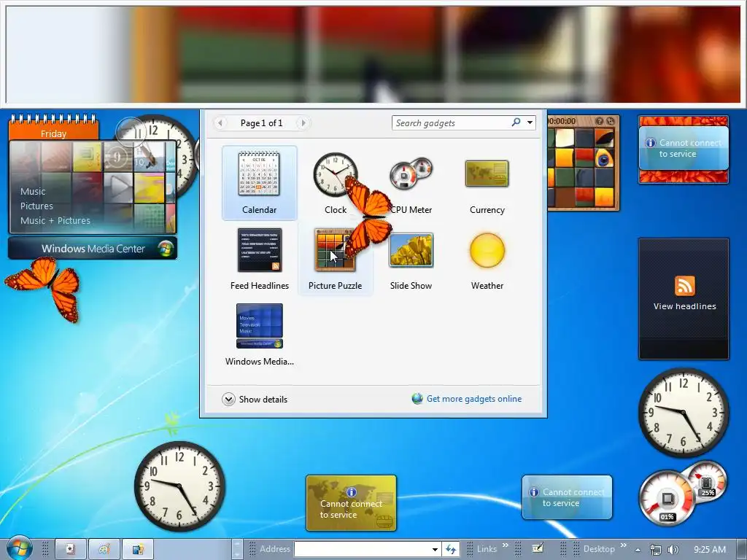Screen dimensions: 747x560
Task: Click the Picture Puzzle help question icon
Action: (600, 121)
